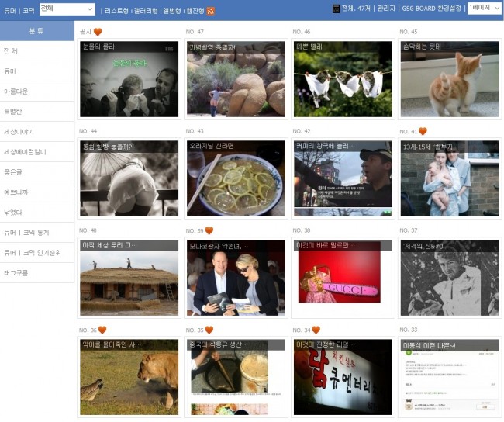504x422 pixels.
Task: Click the NO. 38 label
Action: pyautogui.click(x=302, y=230)
